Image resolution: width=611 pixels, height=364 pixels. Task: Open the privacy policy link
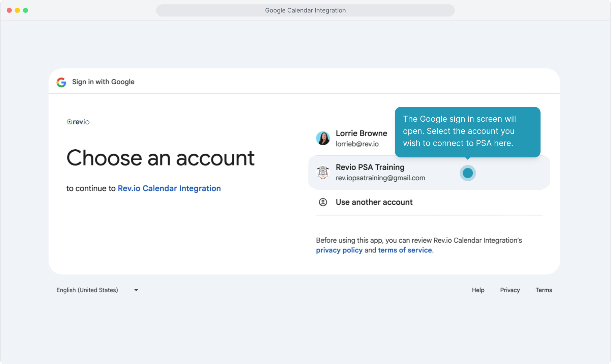click(339, 250)
